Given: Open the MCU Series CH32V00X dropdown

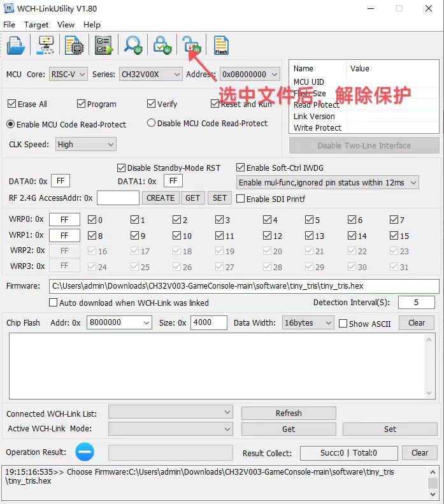Looking at the screenshot, I should 151,75.
